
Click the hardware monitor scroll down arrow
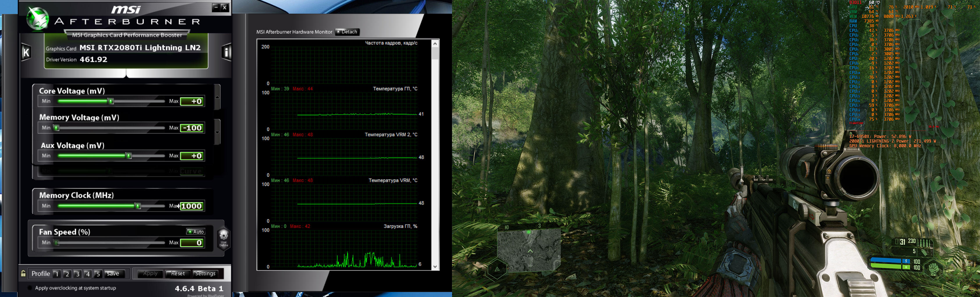click(x=435, y=266)
